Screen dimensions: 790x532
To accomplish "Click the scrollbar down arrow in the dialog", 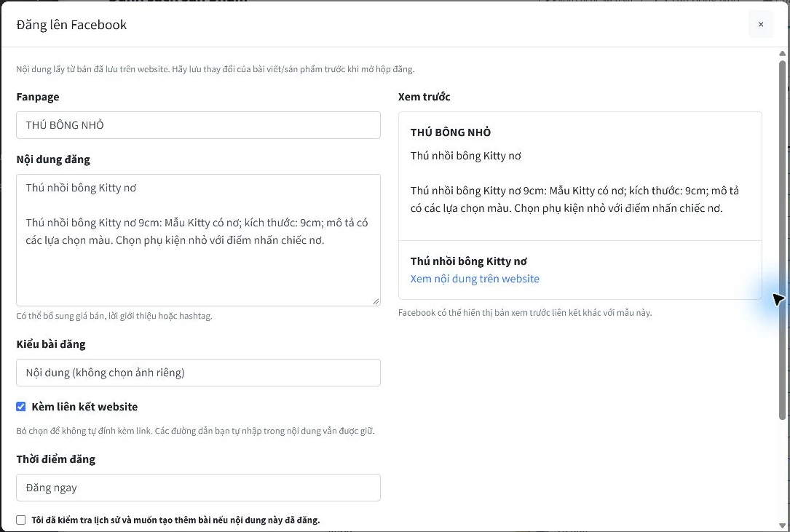I will pos(782,526).
